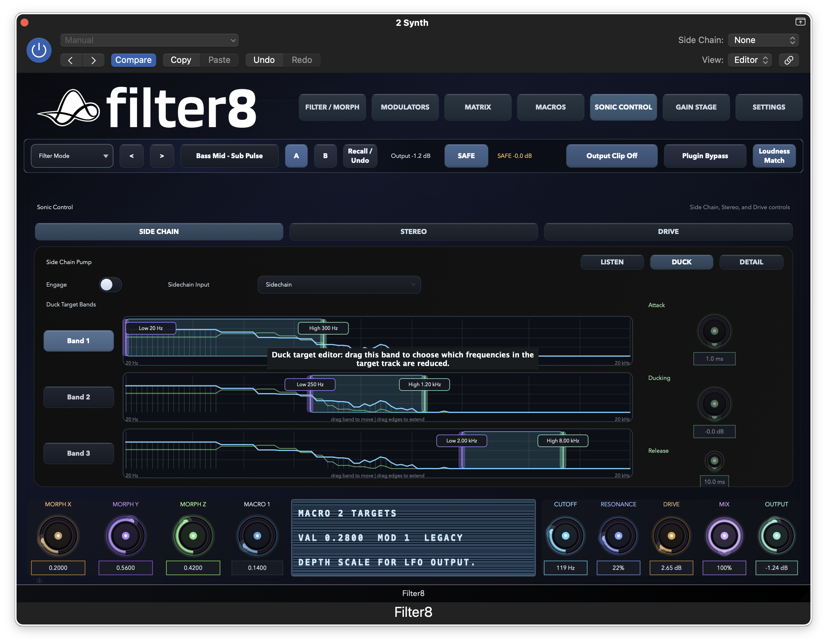827x644 pixels.
Task: Select the A state button
Action: [x=296, y=156]
